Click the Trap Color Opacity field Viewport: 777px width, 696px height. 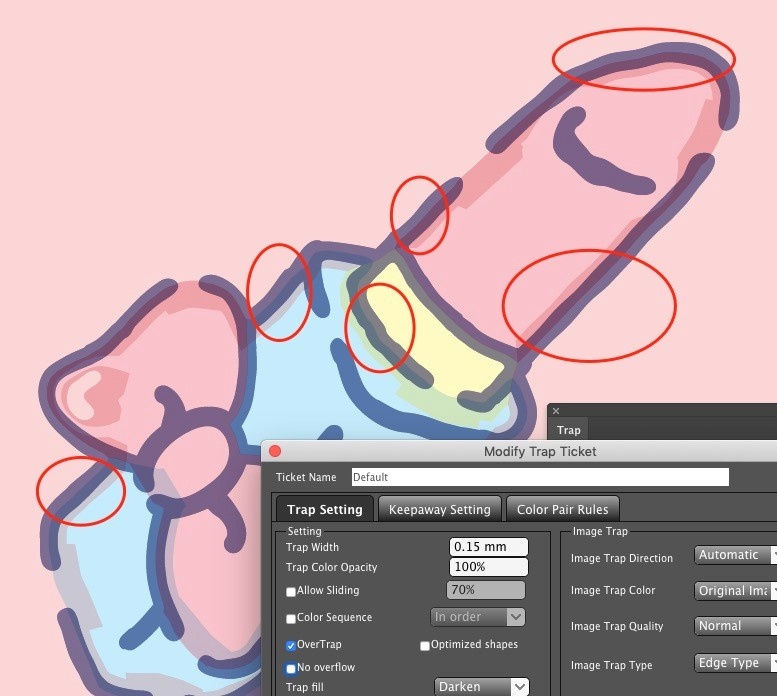[x=488, y=567]
